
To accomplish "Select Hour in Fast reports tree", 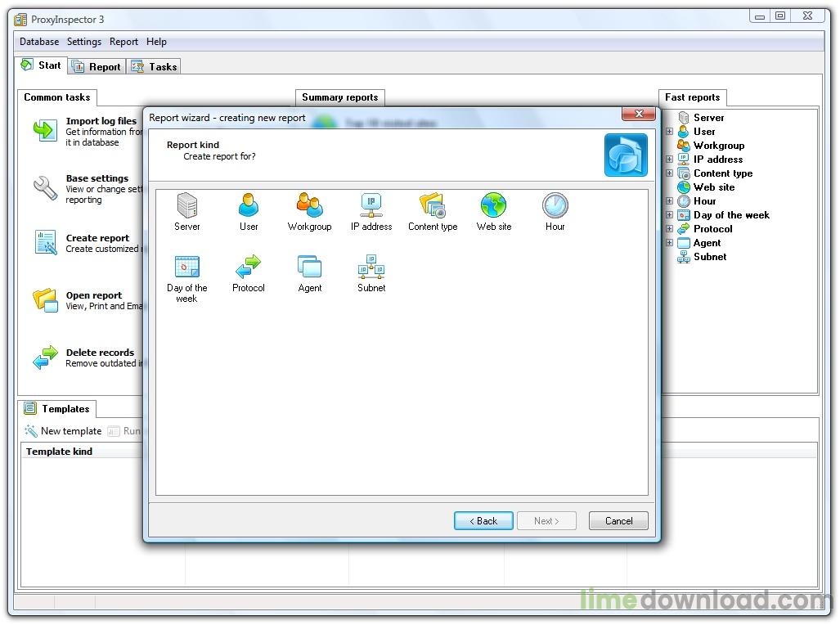I will pyautogui.click(x=704, y=201).
